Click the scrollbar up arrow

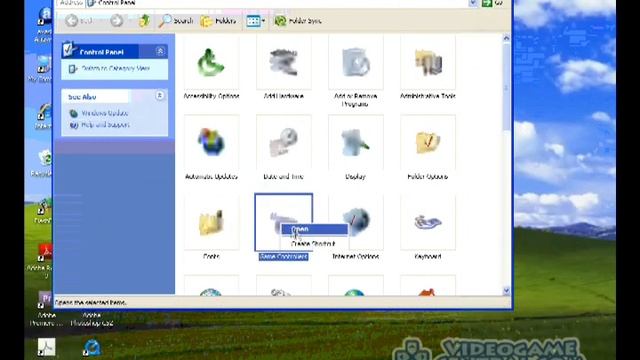click(506, 38)
